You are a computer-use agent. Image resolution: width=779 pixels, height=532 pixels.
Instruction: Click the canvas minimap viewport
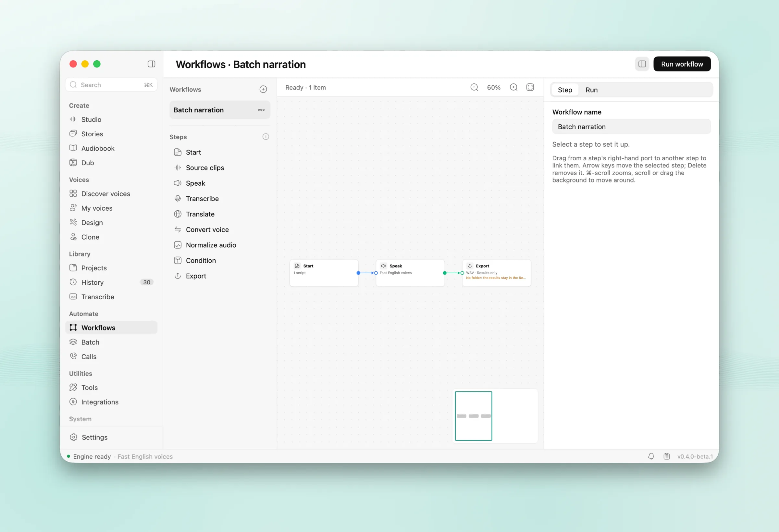[x=473, y=416]
